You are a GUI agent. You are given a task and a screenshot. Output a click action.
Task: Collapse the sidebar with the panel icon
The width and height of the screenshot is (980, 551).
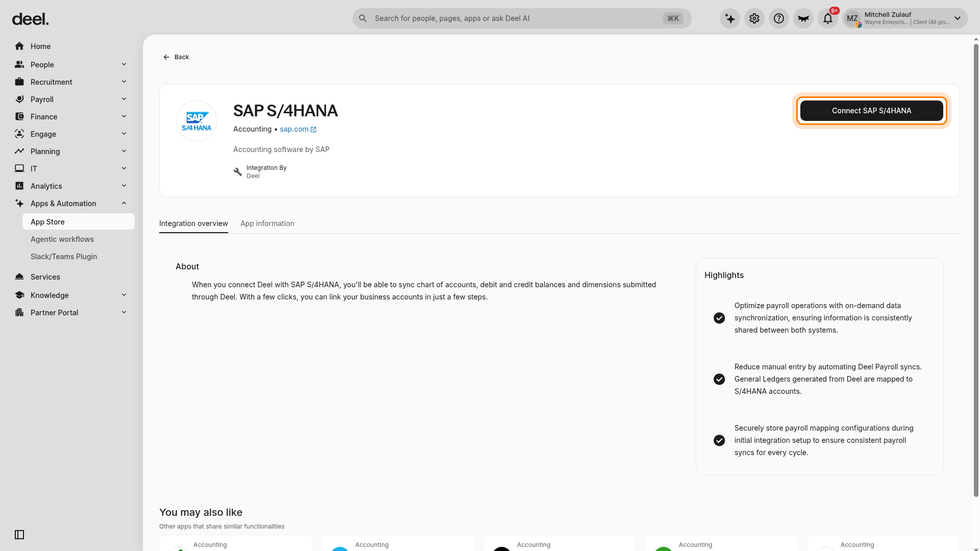pos(19,535)
